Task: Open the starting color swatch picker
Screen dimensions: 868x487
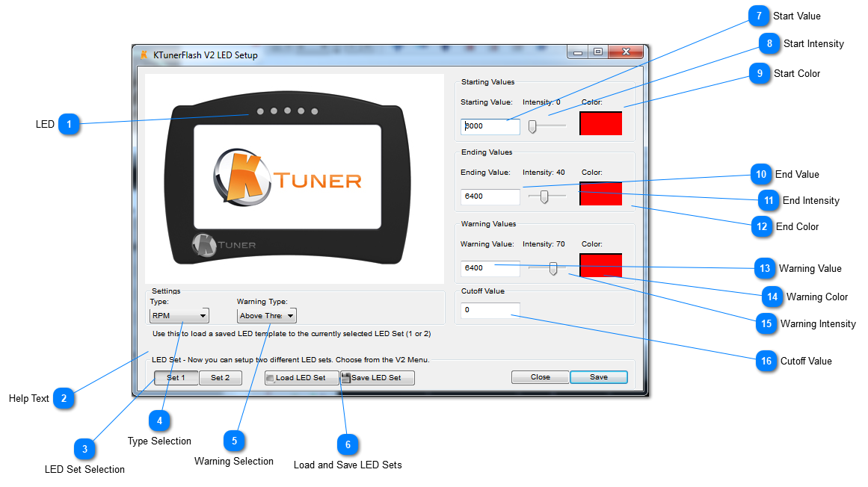Action: [x=600, y=123]
